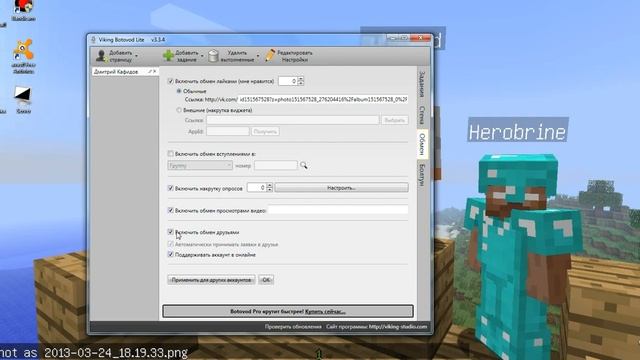Click the Получить button

(265, 131)
